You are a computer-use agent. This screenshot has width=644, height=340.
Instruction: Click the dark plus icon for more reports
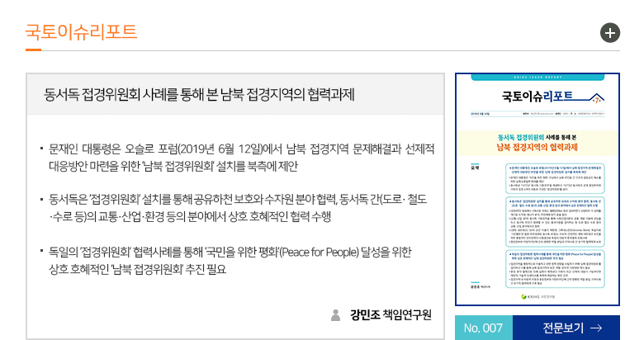(x=610, y=33)
